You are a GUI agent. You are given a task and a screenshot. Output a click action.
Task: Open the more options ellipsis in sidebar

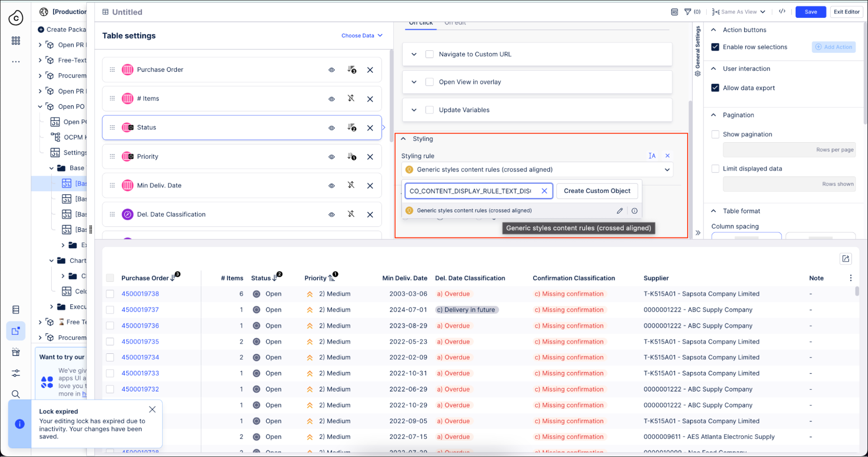[x=16, y=62]
